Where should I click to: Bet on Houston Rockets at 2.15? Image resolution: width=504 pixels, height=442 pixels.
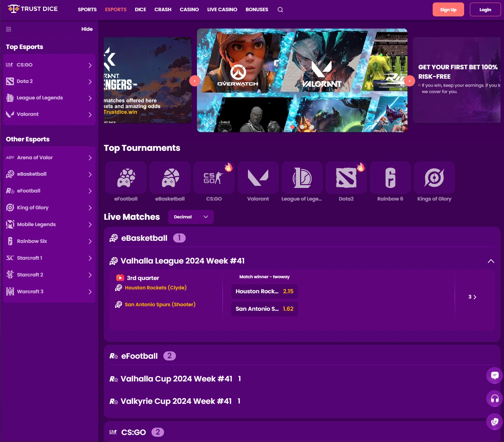(265, 292)
